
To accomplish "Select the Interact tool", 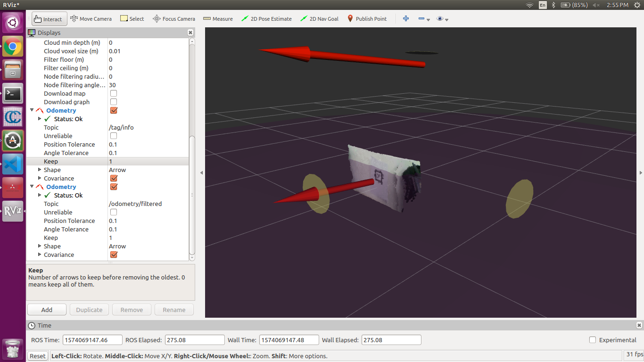I will (50, 19).
